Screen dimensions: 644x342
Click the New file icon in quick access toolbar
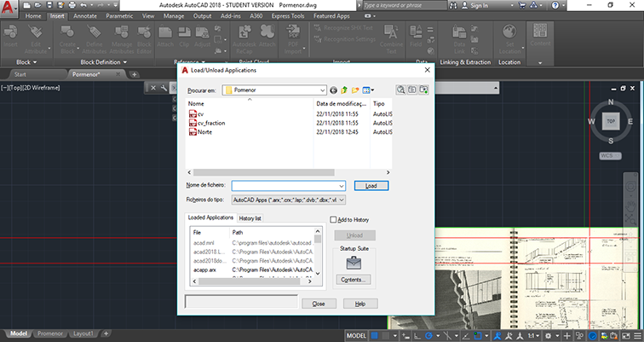26,5
